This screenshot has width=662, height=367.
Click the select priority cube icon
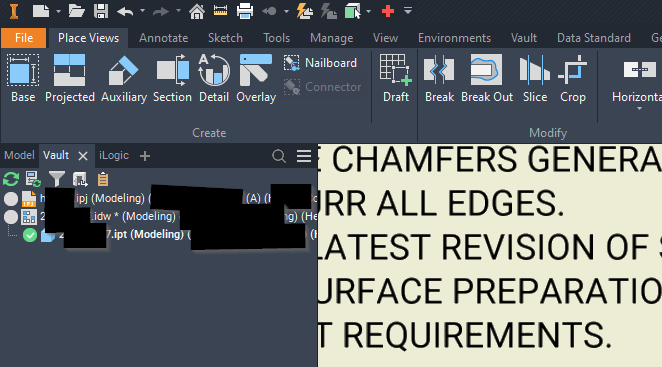click(x=353, y=11)
